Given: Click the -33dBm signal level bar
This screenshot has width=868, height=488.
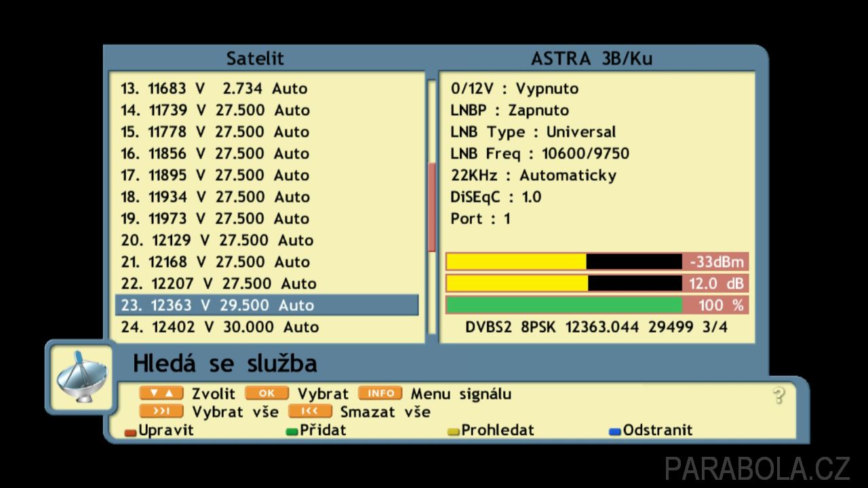Looking at the screenshot, I should (597, 262).
